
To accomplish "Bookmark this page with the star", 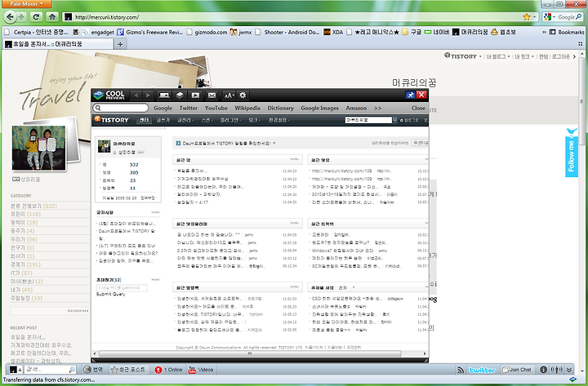I will (527, 17).
